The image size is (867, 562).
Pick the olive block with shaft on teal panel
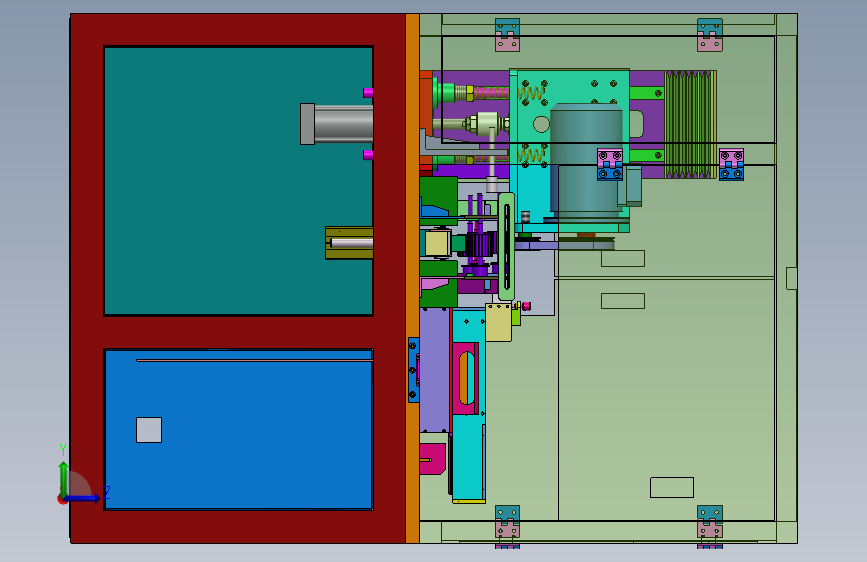(x=349, y=243)
